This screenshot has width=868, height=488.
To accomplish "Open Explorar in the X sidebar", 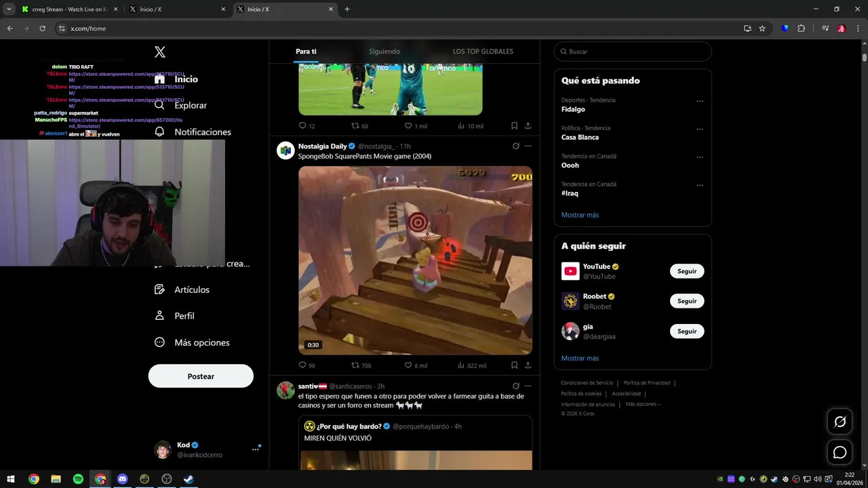I will [x=180, y=105].
